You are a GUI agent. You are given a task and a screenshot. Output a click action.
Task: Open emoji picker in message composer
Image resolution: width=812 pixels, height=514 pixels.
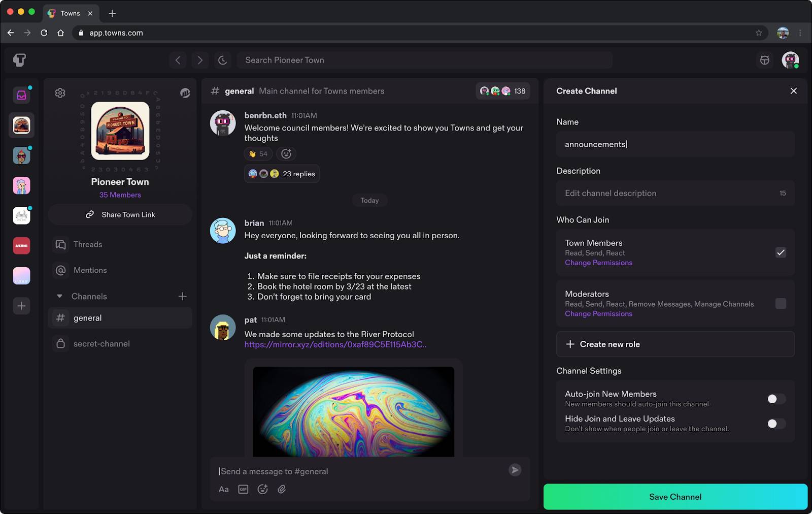coord(262,489)
